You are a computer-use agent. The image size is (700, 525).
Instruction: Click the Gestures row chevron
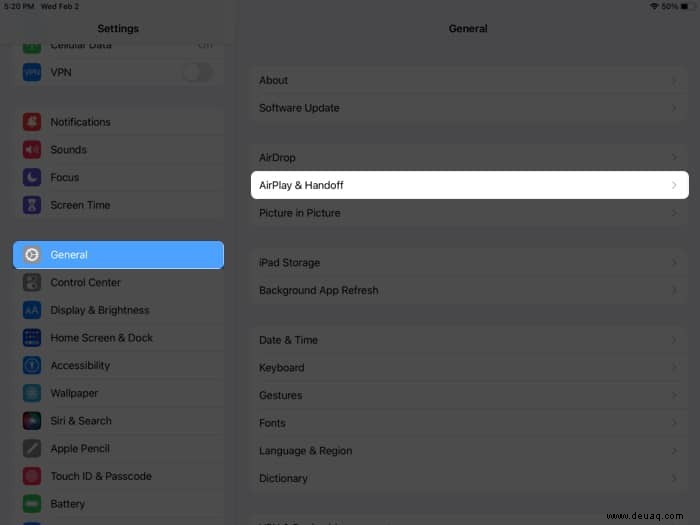(x=674, y=396)
